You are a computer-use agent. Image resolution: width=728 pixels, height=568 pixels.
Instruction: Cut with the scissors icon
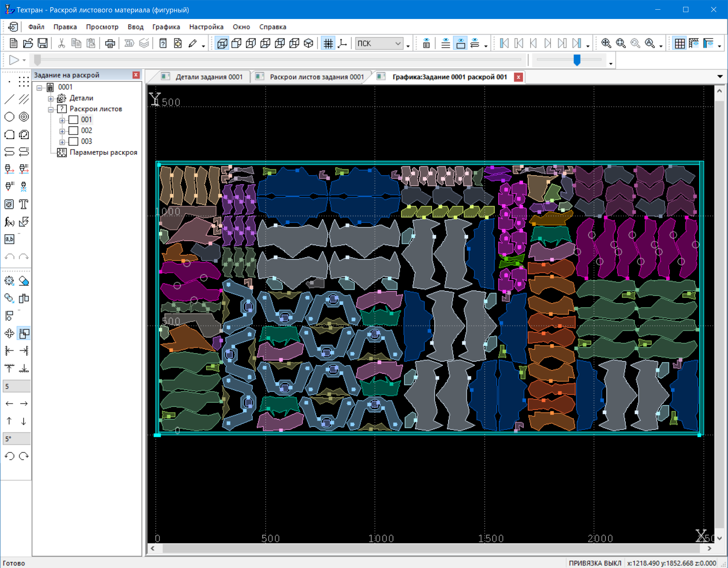click(62, 43)
